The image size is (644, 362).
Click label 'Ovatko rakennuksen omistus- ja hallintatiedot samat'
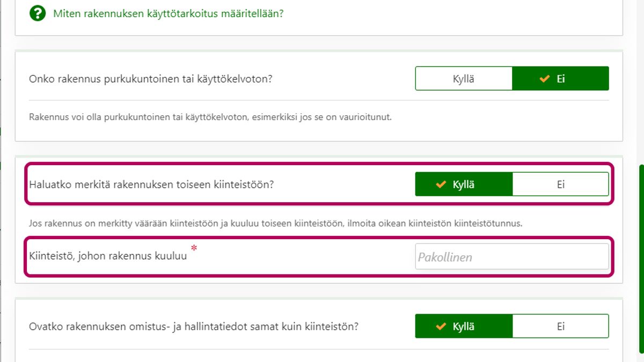tap(194, 326)
